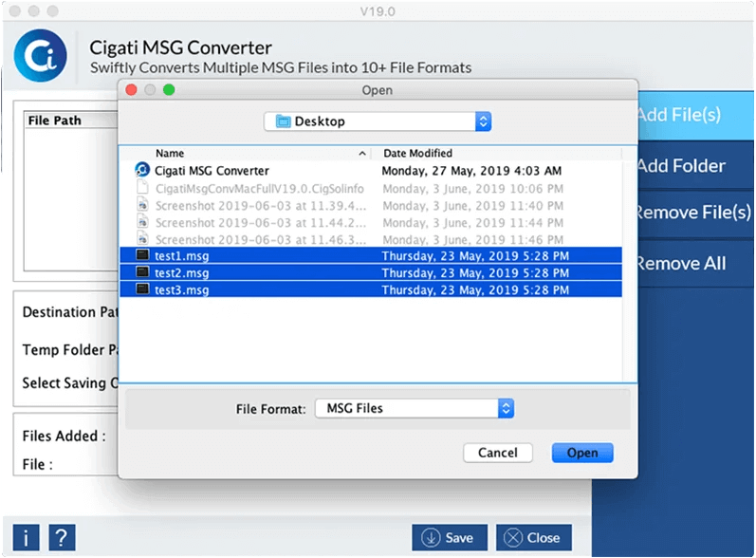Click the Cigati MSG Converter app icon in file list
The height and width of the screenshot is (558, 756).
(x=142, y=170)
